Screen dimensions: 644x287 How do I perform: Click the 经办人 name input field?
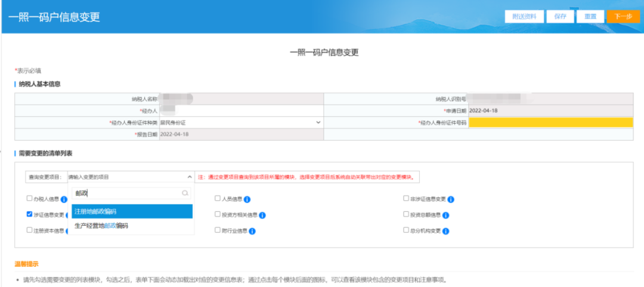tap(241, 111)
